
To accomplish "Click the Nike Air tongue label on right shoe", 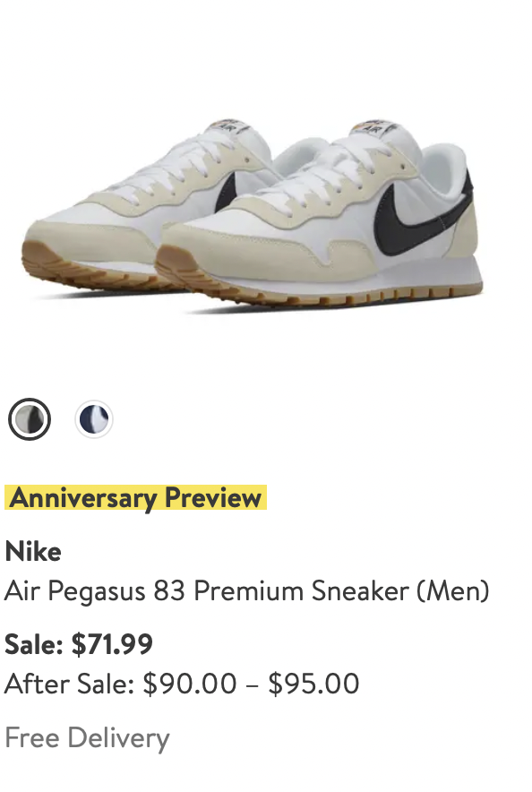I will point(374,127).
